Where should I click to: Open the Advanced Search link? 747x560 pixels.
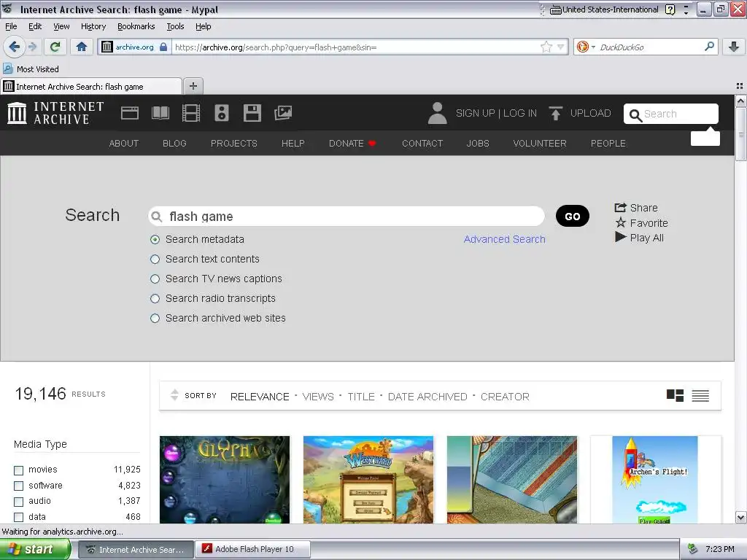click(x=505, y=239)
